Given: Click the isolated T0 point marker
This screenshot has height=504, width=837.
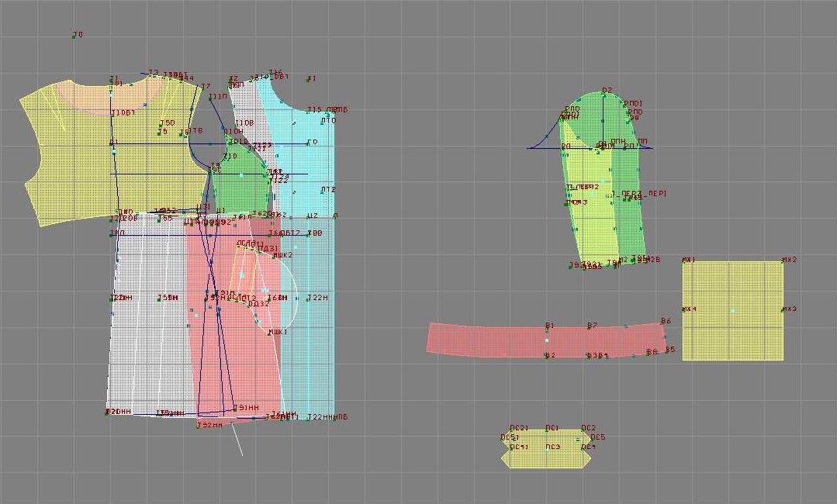Looking at the screenshot, I should click(x=74, y=37).
